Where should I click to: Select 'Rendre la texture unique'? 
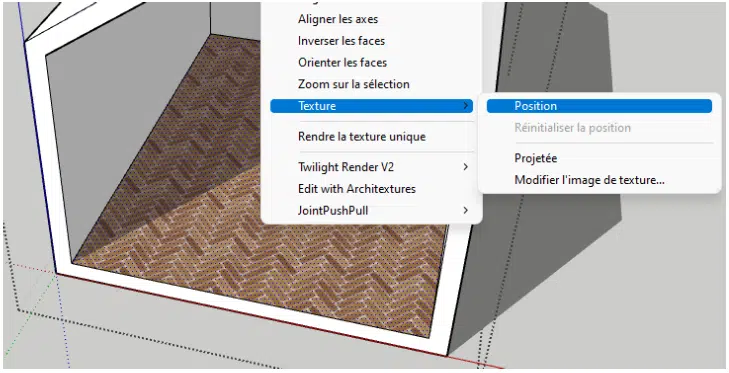(x=362, y=137)
